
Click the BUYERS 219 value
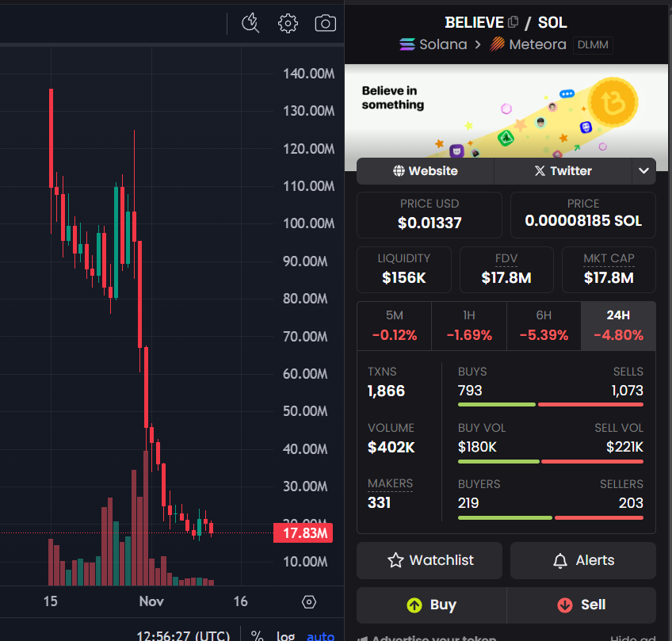[x=468, y=503]
